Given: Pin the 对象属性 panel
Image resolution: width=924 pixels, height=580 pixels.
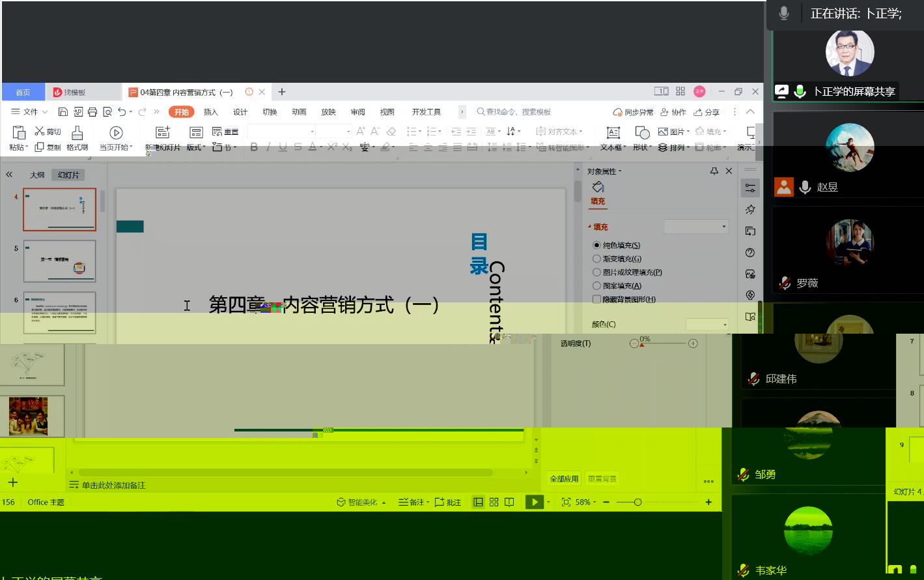Looking at the screenshot, I should (x=714, y=171).
